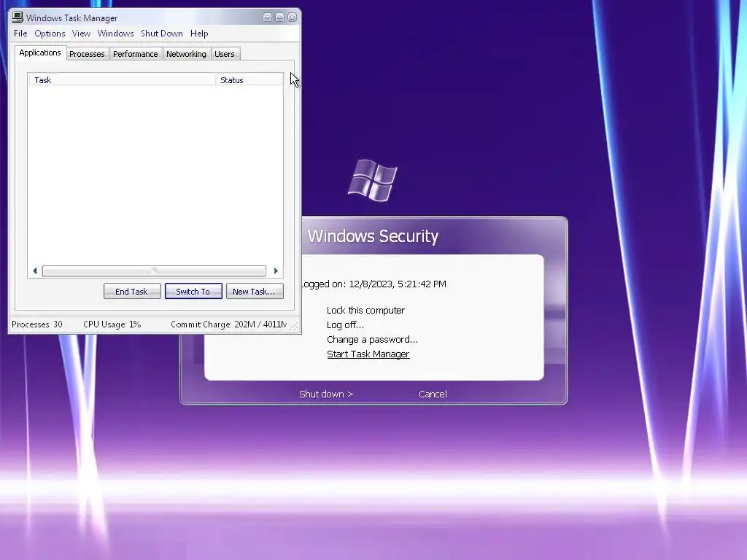Click the End Task button
Screen dimensions: 747x560
tap(132, 292)
